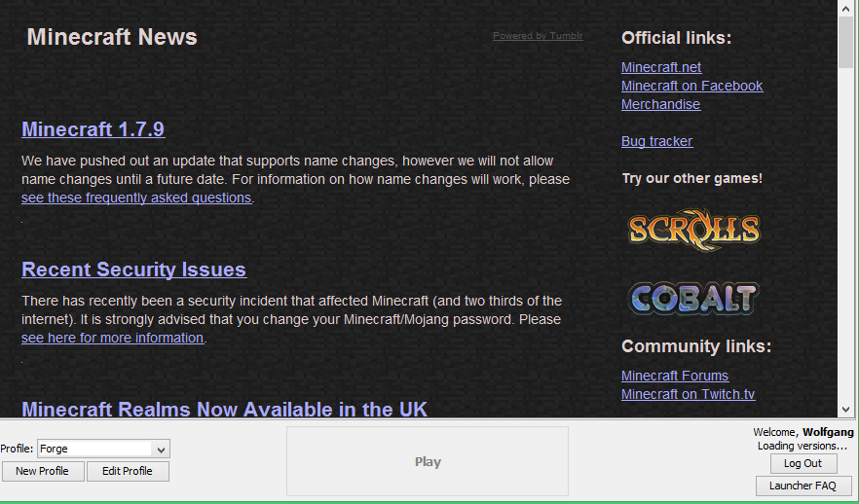
Task: Open the Cobalt game logo
Action: point(693,299)
